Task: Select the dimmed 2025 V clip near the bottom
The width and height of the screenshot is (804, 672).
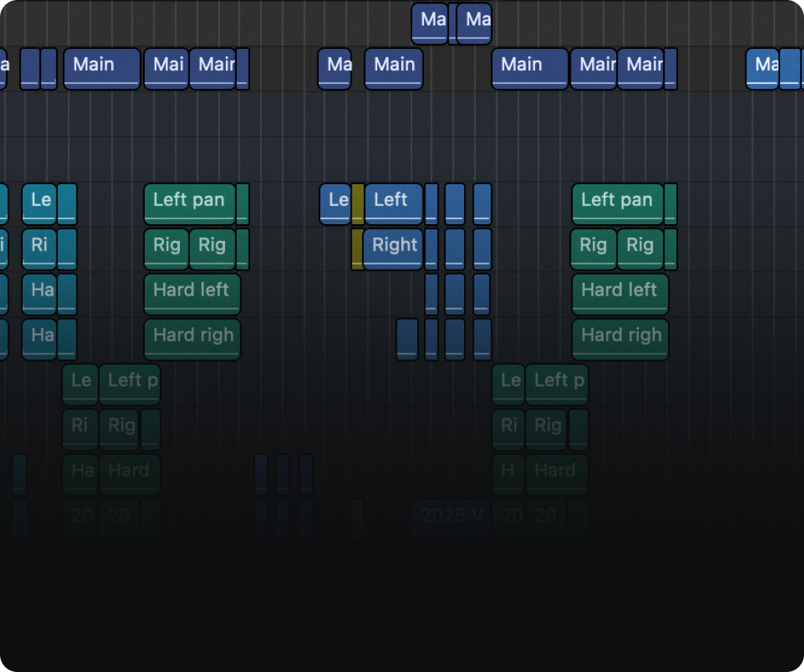Action: pos(451,516)
